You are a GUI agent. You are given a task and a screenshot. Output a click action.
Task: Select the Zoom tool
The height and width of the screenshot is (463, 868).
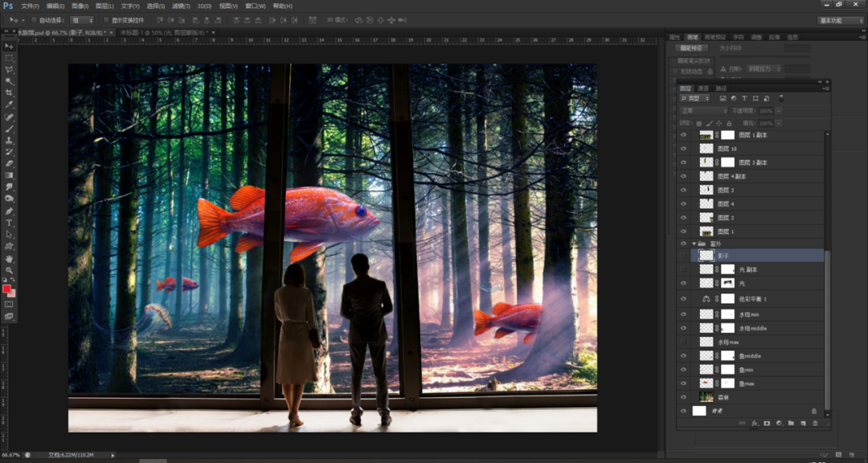click(9, 270)
